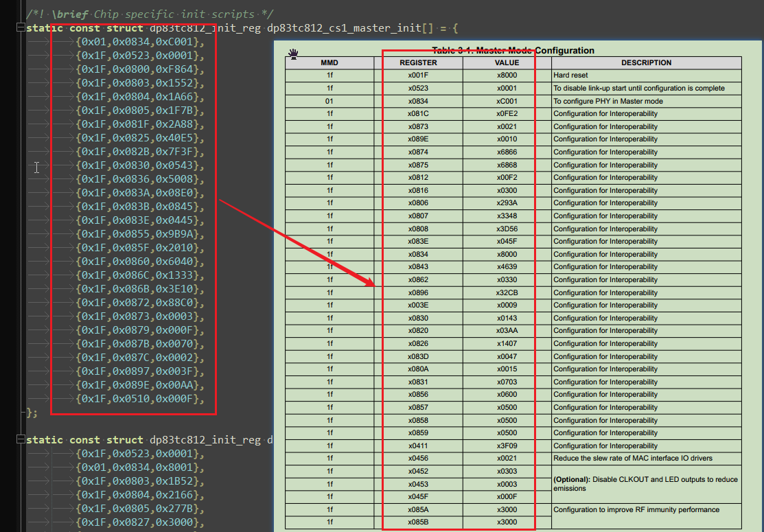Click the line {0x1F,0x0805,0x277B}
The image size is (764, 532).
tap(140, 509)
